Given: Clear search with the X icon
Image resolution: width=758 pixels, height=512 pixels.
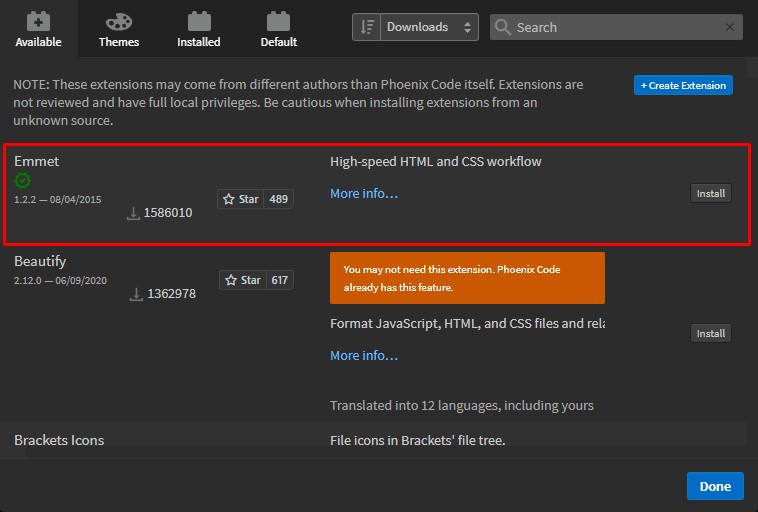Looking at the screenshot, I should click(730, 27).
